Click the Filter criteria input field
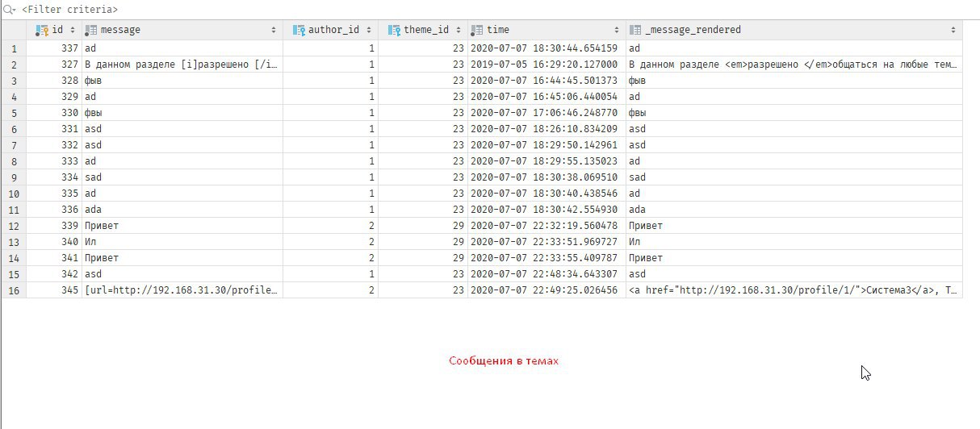Viewport: 980px width, 429px height. (x=500, y=10)
